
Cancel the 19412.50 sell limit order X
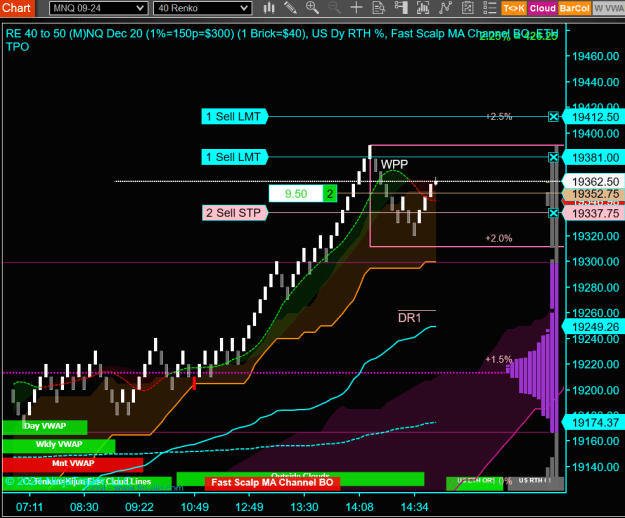click(x=553, y=117)
